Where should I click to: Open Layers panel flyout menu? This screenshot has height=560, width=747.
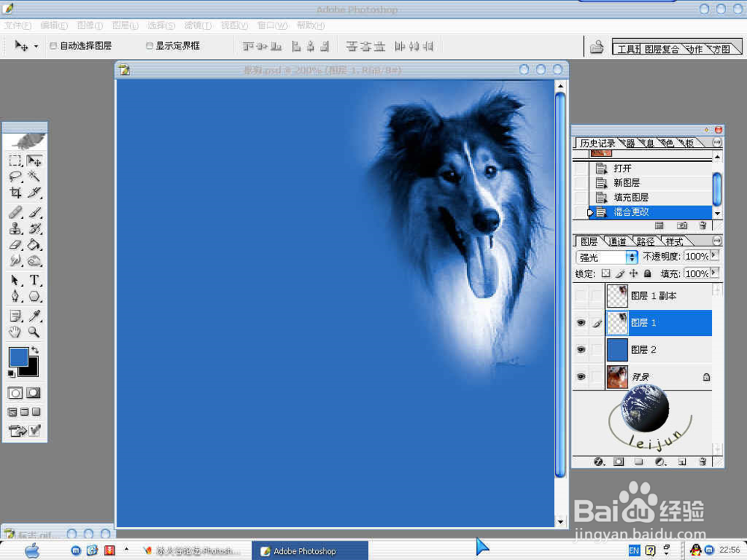pyautogui.click(x=716, y=241)
